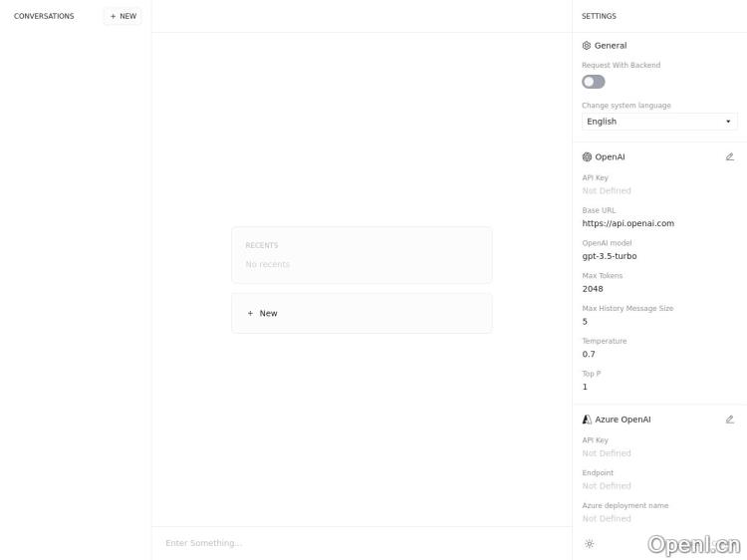Click the General settings gear icon
747x560 pixels.
[587, 46]
